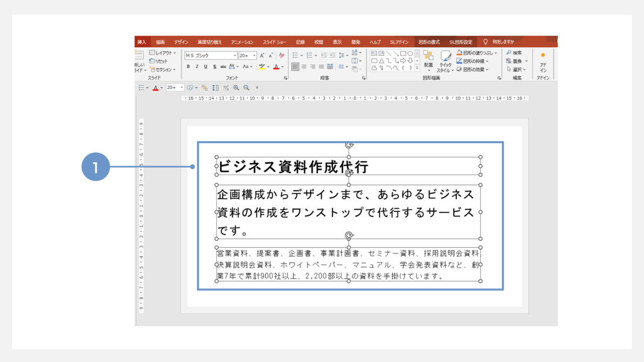The width and height of the screenshot is (644, 362).
Task: Apply italic formatting from the font group
Action: coord(197,66)
